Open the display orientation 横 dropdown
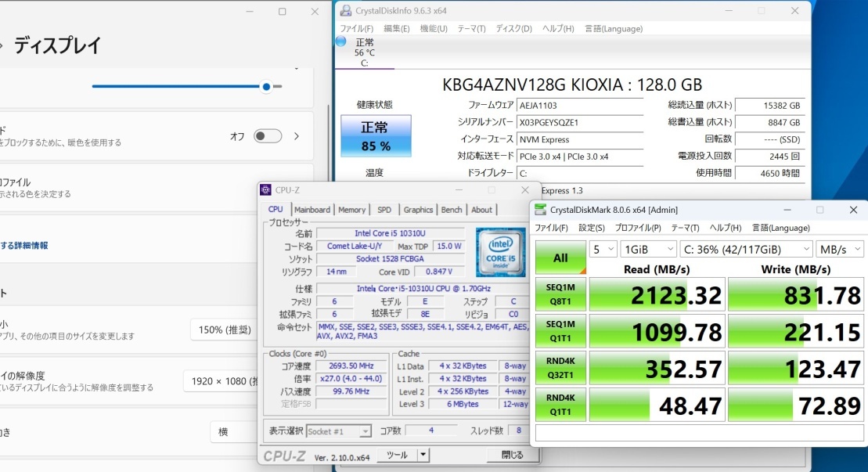 [236, 431]
